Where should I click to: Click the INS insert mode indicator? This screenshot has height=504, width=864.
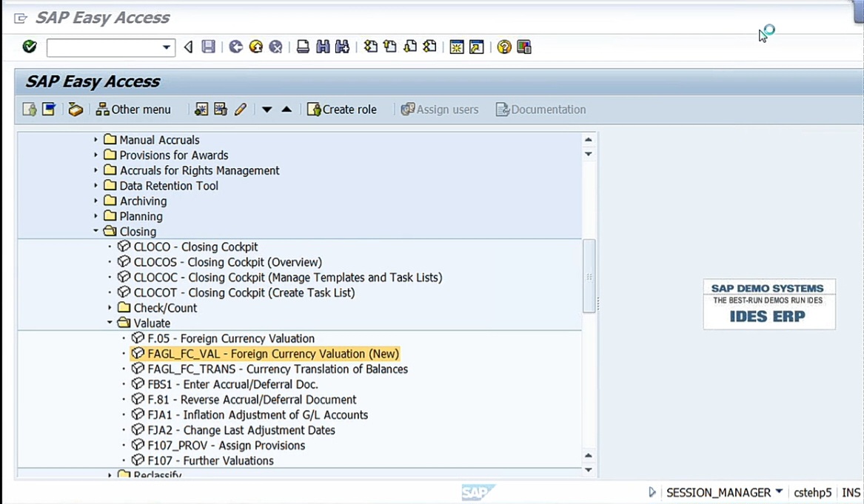[x=851, y=492]
